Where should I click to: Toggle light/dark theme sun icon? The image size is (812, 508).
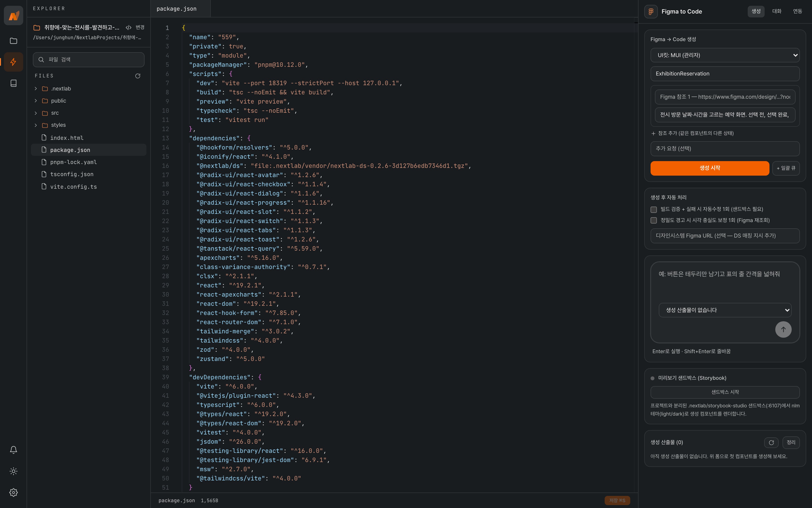click(x=14, y=471)
